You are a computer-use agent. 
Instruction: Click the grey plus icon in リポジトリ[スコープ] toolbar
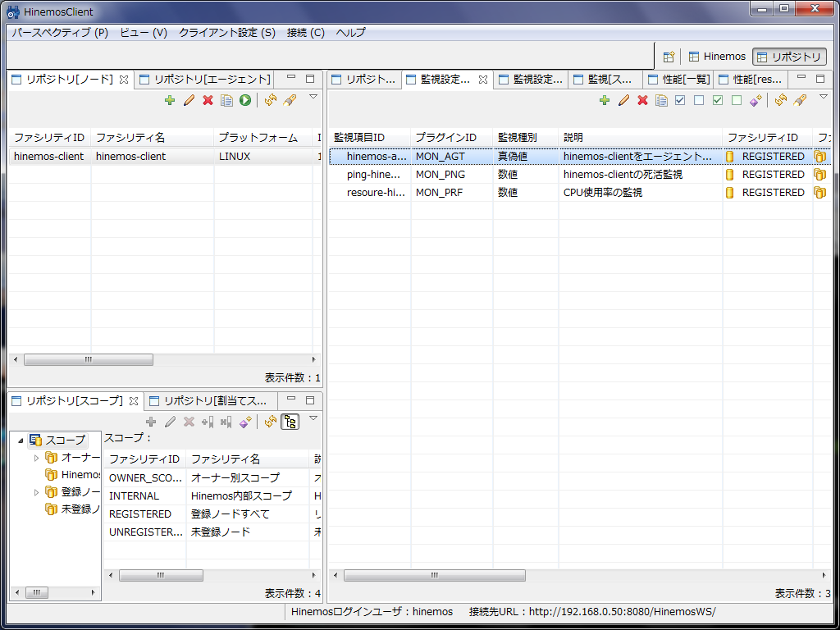coord(151,422)
